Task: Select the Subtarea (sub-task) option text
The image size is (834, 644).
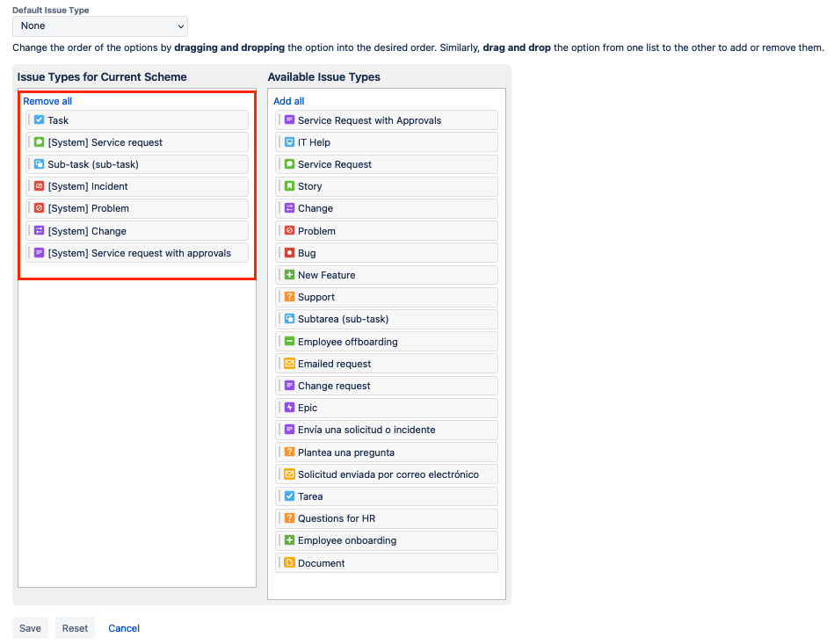Action: (x=343, y=319)
